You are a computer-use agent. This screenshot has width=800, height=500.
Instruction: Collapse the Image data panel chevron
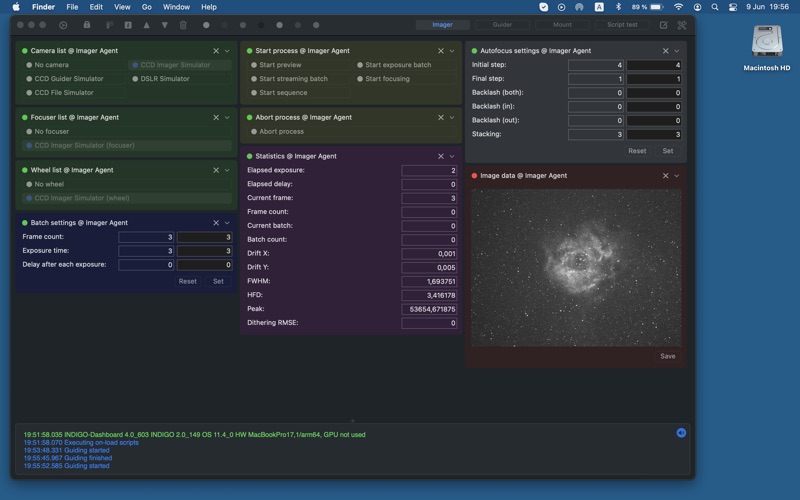point(677,176)
